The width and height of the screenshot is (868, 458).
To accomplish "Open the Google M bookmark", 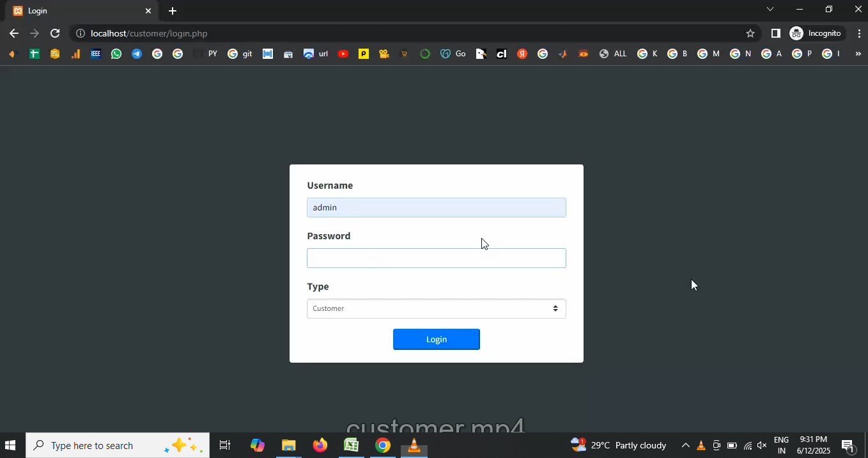I will (x=708, y=54).
